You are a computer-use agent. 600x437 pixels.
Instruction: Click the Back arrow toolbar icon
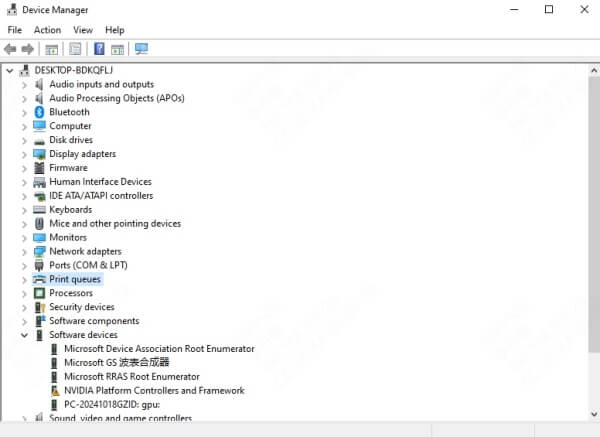tap(10, 49)
